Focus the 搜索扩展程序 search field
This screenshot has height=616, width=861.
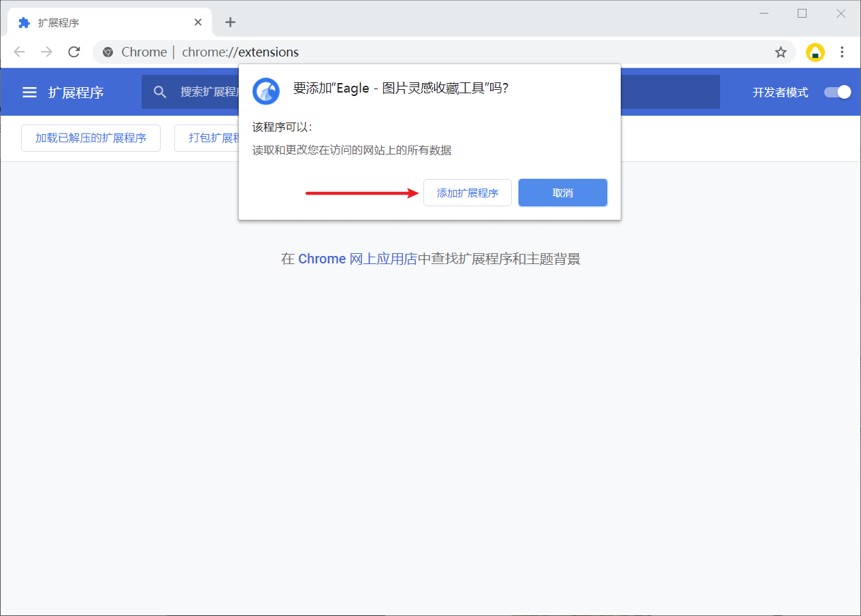[x=431, y=92]
